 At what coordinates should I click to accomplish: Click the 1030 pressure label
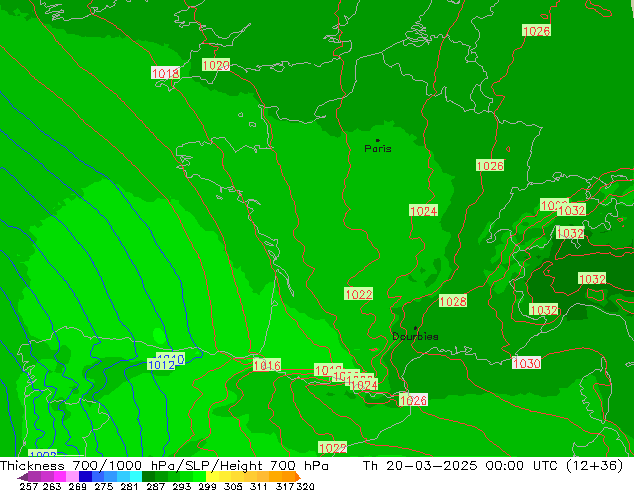pyautogui.click(x=526, y=363)
